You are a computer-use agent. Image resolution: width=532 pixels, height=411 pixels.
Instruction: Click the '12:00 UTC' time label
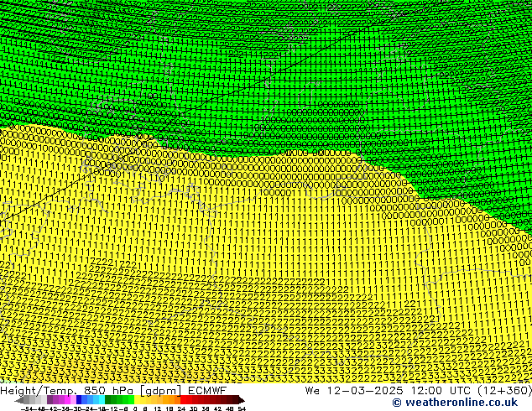coord(443,391)
